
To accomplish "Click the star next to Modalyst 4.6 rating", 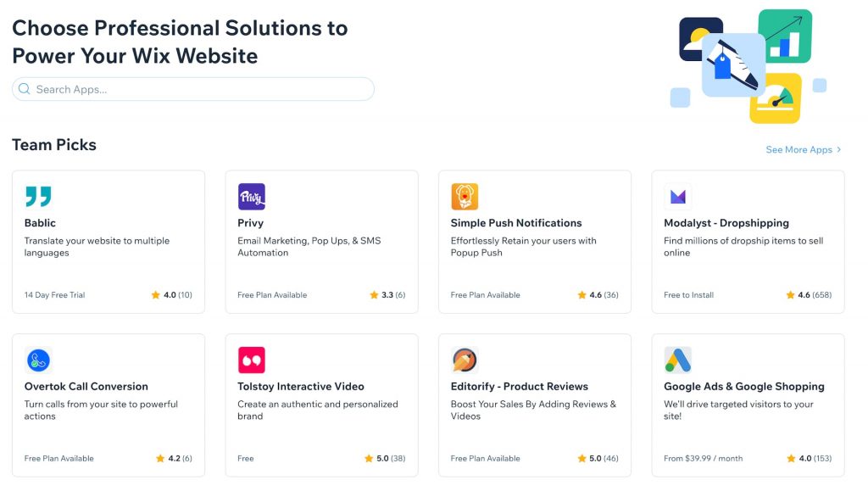I will 790,295.
